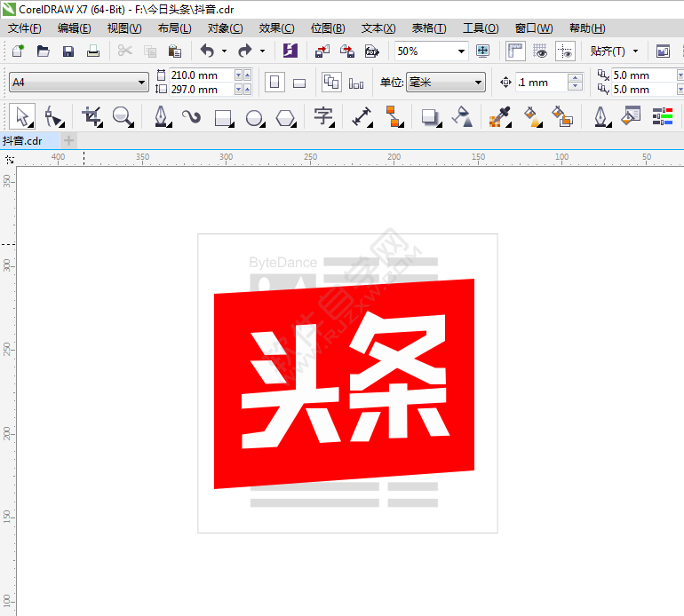Open the Effects (效果) menu
This screenshot has width=684, height=616.
[x=276, y=28]
